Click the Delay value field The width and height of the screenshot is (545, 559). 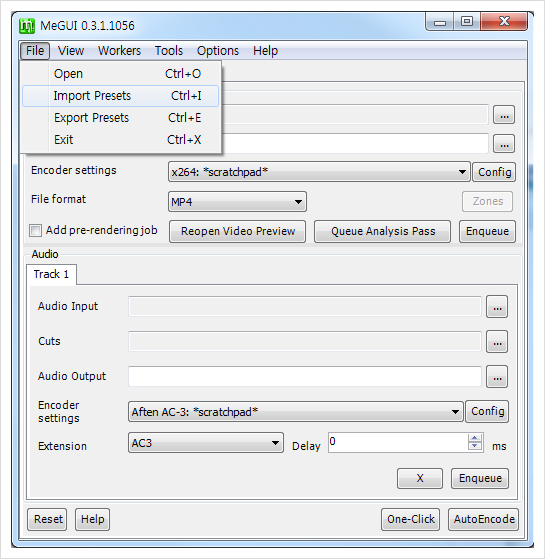point(398,443)
